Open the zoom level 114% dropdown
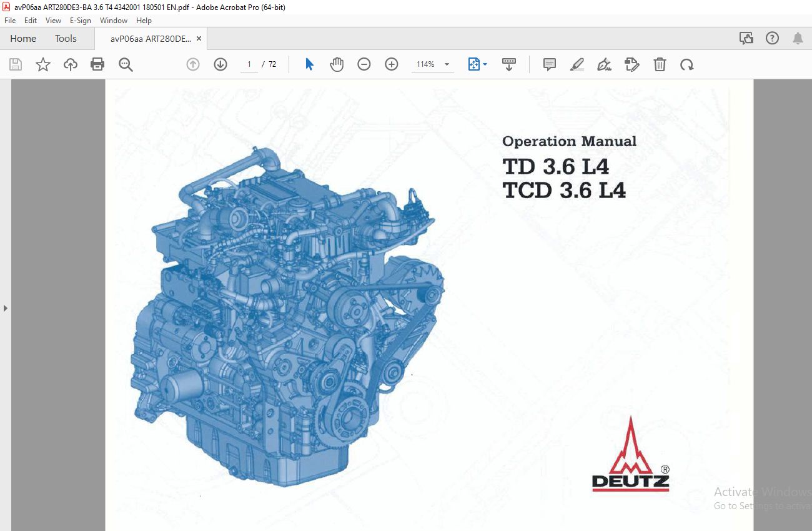 432,64
